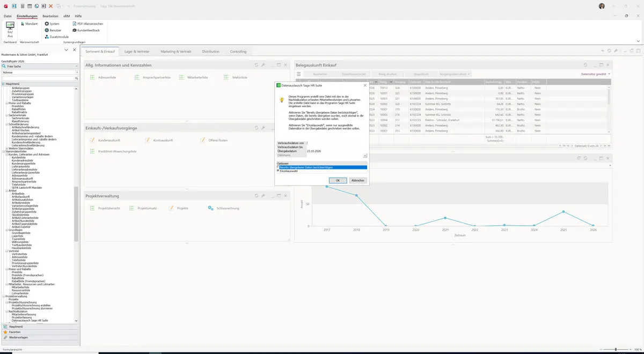Open Benutzer settings in the ribbon
The image size is (644, 354).
53,30
